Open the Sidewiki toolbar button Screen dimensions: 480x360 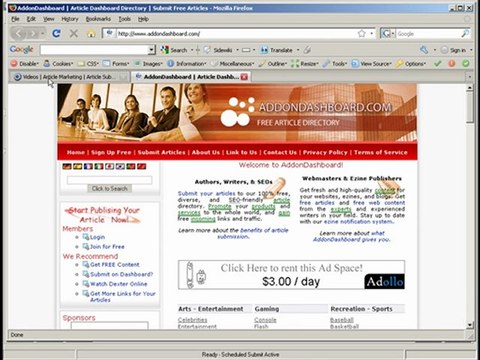218,50
